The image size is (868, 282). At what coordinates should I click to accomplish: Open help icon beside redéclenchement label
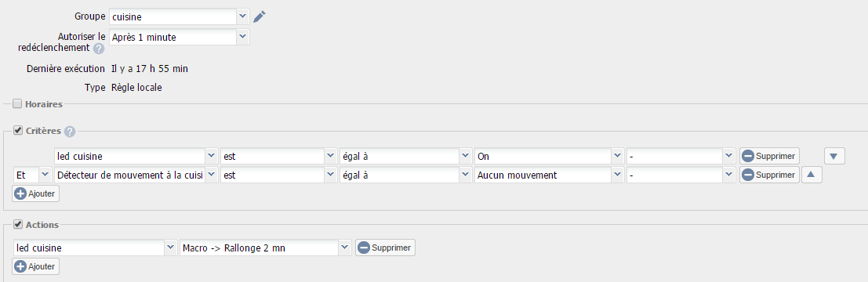(x=99, y=49)
